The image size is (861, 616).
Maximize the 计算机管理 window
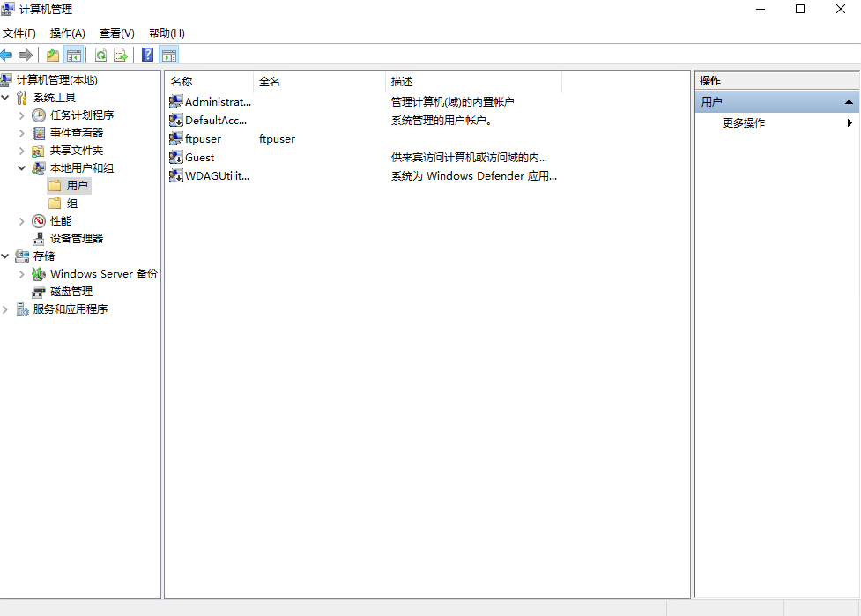[800, 9]
